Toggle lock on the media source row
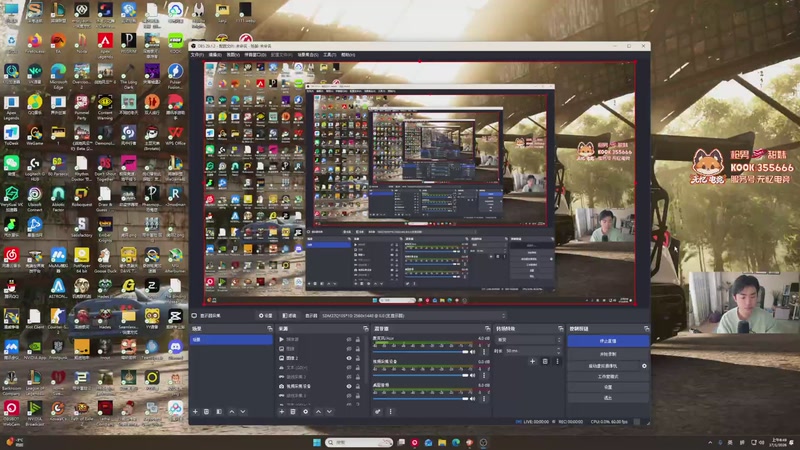The image size is (800, 450). (x=358, y=339)
